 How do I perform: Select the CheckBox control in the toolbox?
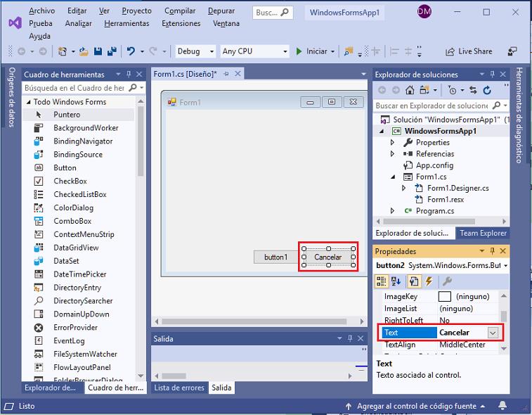click(x=70, y=181)
